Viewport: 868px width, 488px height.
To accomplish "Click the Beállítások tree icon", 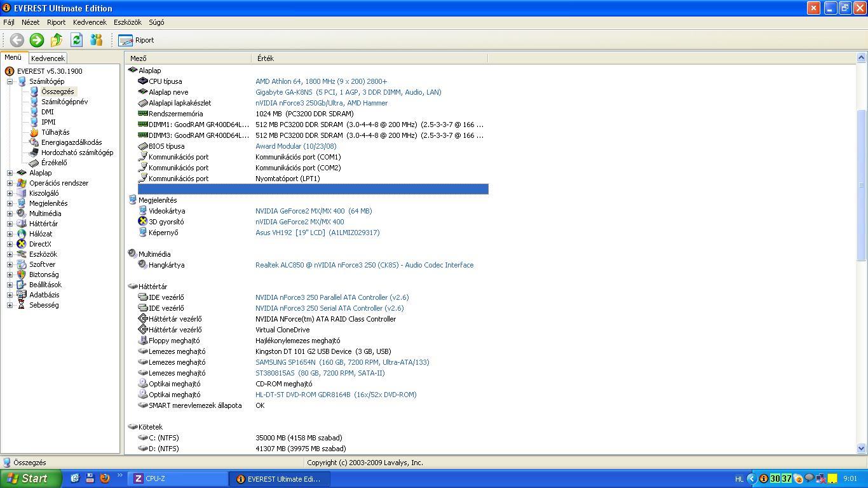I will tap(22, 285).
